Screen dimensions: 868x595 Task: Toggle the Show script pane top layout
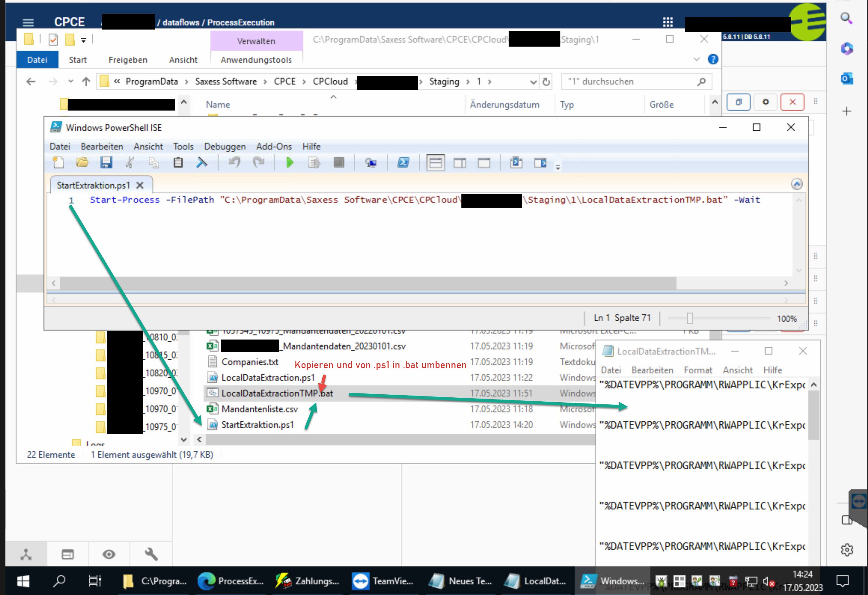(436, 163)
